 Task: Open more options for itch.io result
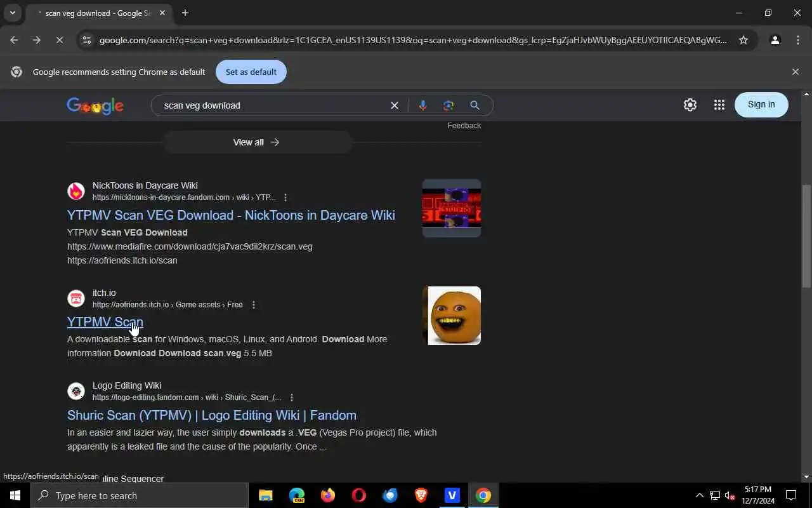point(254,305)
